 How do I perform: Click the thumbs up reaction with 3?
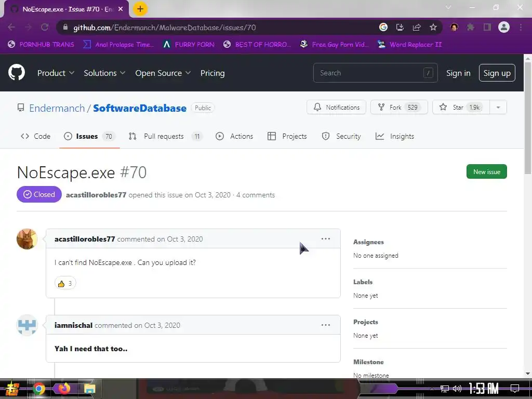coord(65,283)
